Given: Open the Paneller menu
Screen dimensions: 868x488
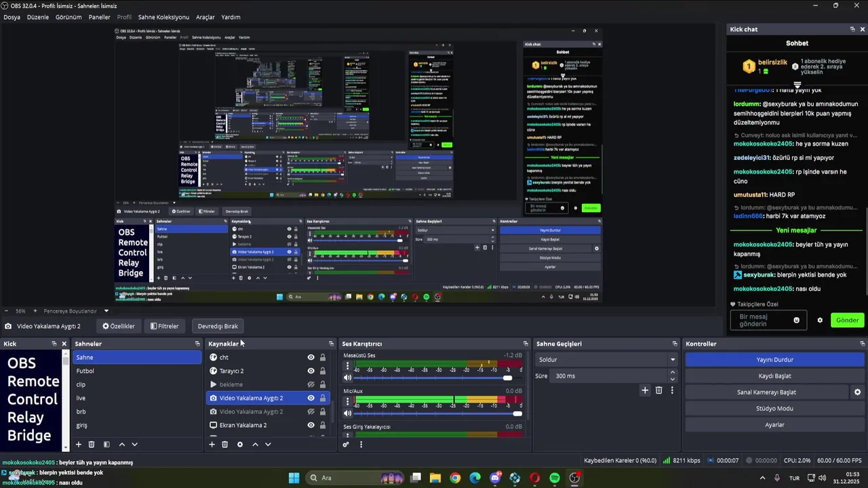Looking at the screenshot, I should (100, 17).
